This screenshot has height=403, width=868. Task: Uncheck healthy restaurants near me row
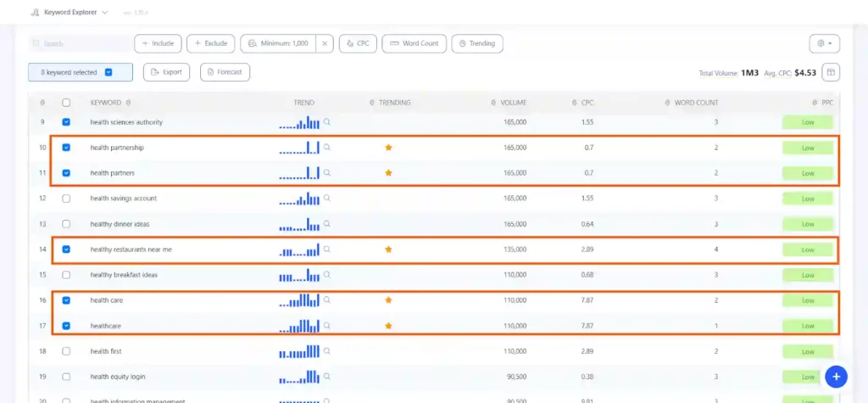click(x=66, y=249)
